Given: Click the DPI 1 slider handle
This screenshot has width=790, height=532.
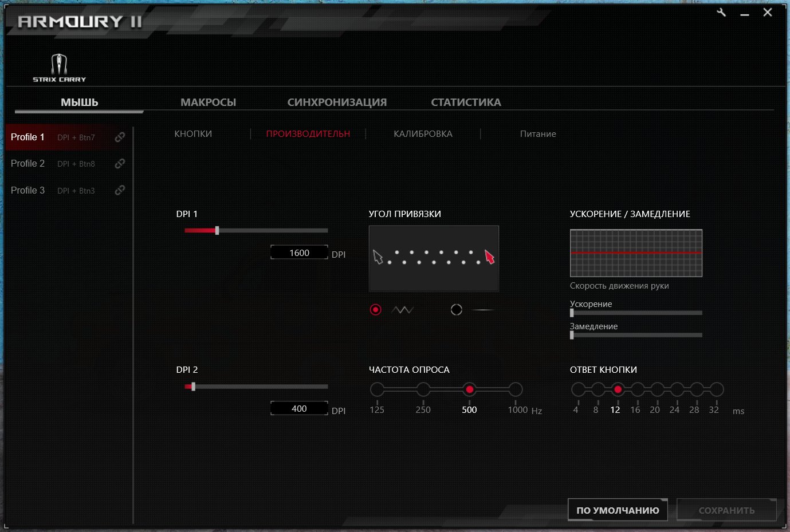Looking at the screenshot, I should click(217, 230).
